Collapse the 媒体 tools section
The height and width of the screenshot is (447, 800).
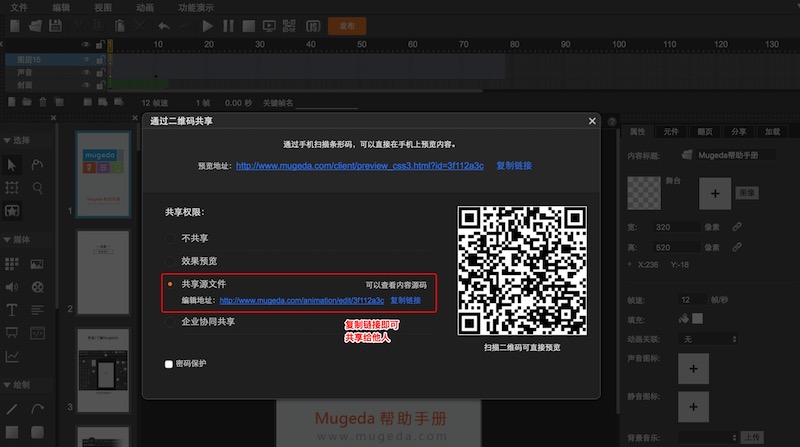click(7, 239)
